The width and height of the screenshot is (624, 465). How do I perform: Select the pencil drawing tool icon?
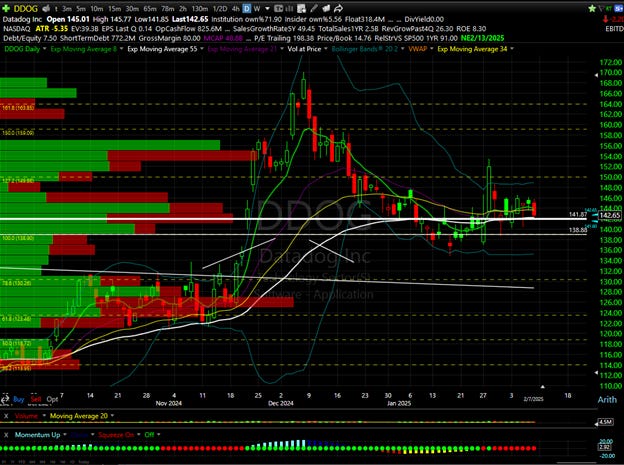pyautogui.click(x=314, y=8)
